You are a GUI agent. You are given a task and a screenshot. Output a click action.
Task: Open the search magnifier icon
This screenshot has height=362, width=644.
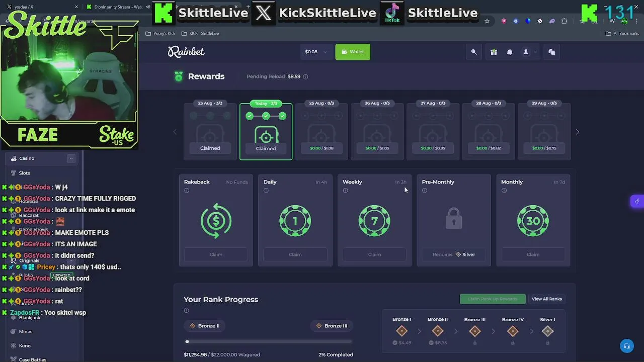coord(474,52)
